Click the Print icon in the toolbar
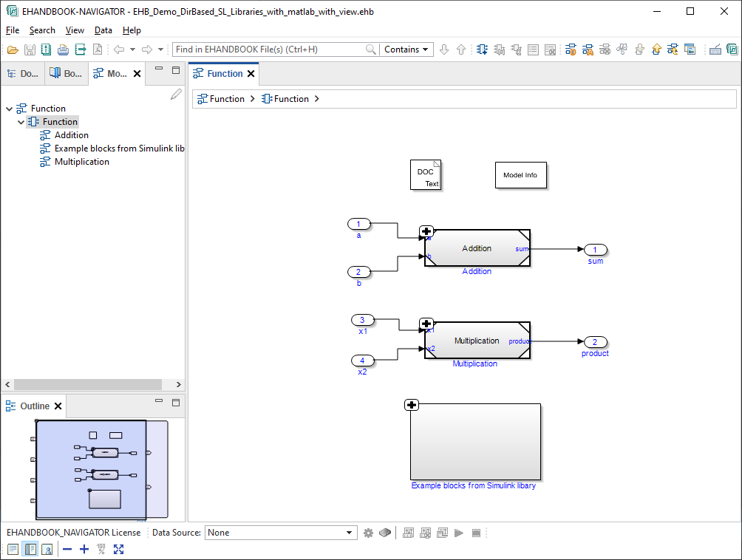The height and width of the screenshot is (560, 742). (x=61, y=49)
